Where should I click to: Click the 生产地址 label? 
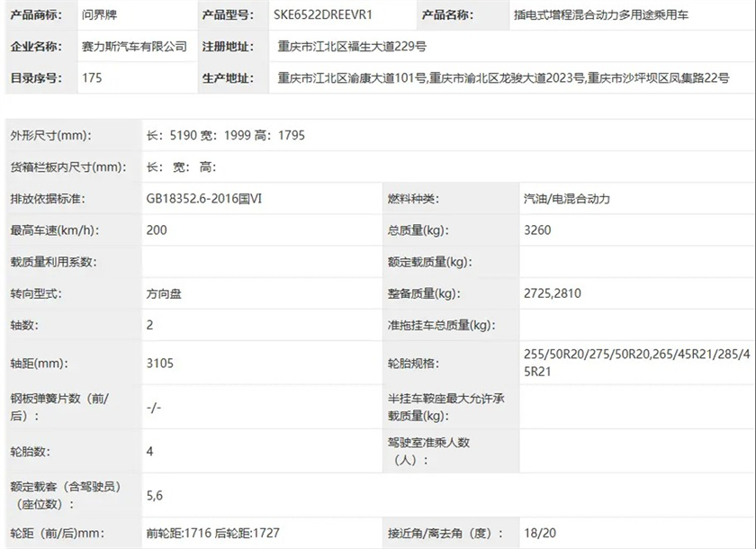point(228,77)
